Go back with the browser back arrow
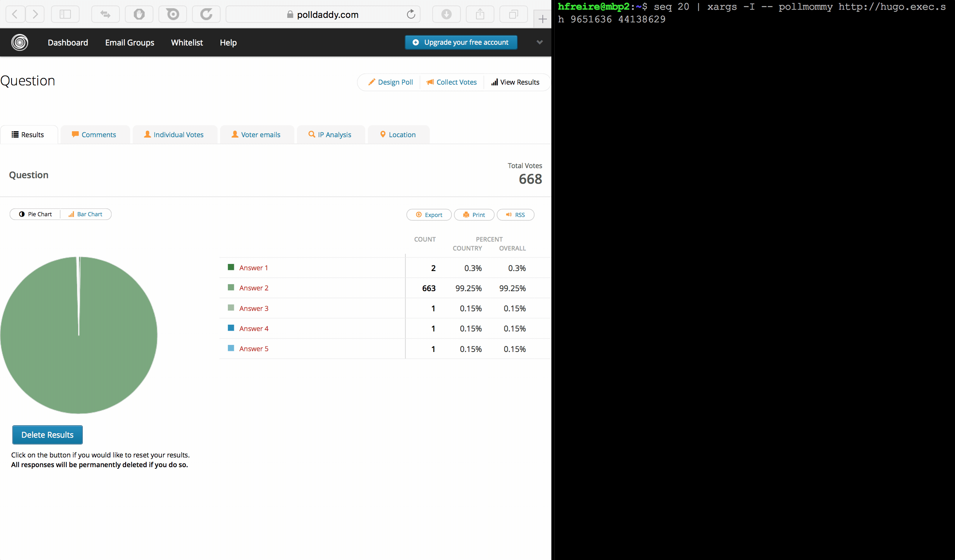Viewport: 955px width, 560px height. click(x=15, y=15)
